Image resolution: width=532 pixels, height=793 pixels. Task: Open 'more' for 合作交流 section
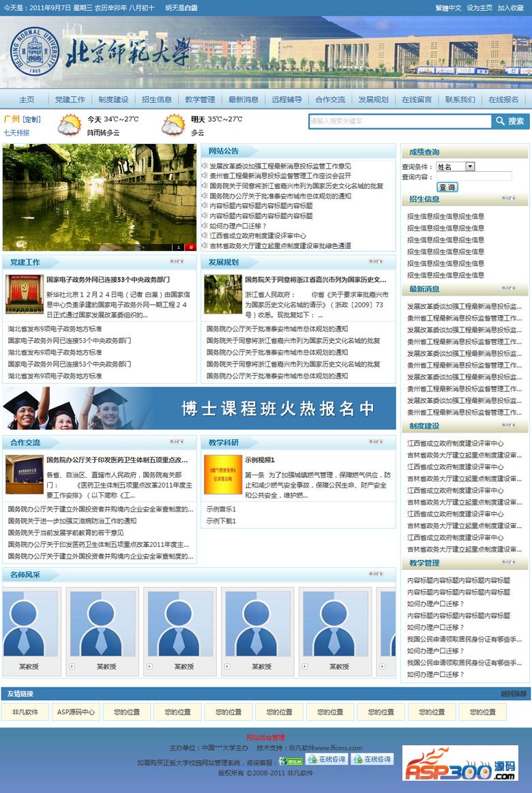click(x=177, y=442)
